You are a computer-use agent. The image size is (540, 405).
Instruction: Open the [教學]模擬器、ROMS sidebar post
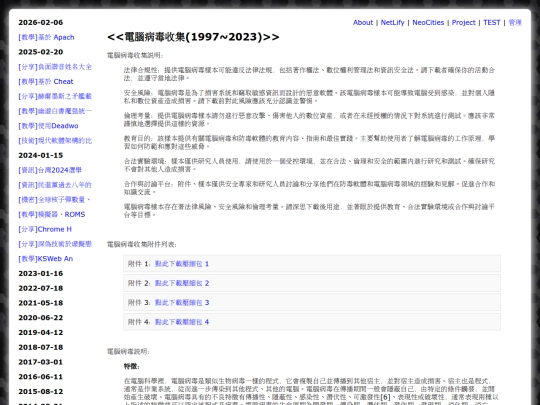coord(52,215)
